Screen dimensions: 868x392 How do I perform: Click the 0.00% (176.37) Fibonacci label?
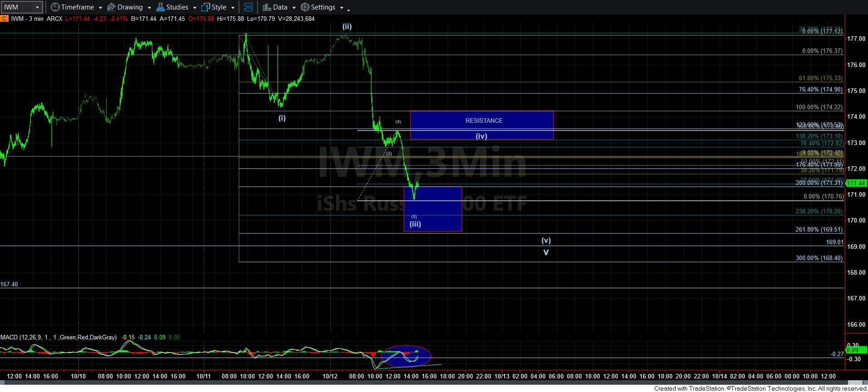(822, 51)
